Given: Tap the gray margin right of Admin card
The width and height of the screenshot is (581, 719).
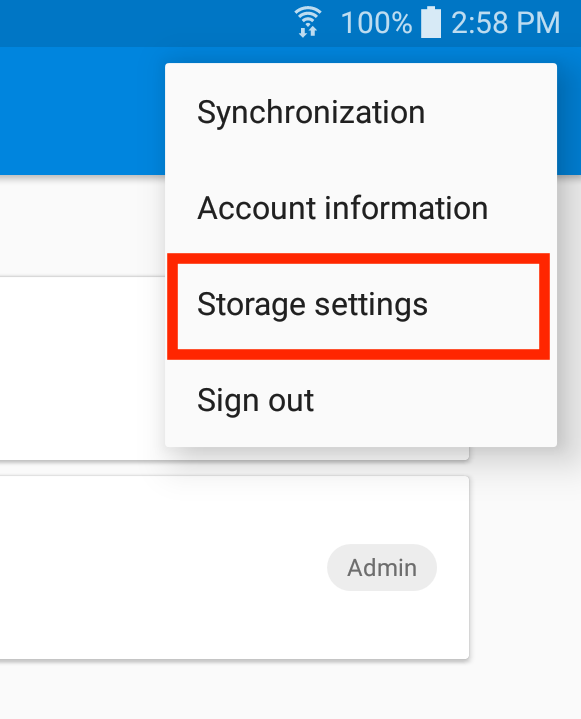Looking at the screenshot, I should pos(525,567).
